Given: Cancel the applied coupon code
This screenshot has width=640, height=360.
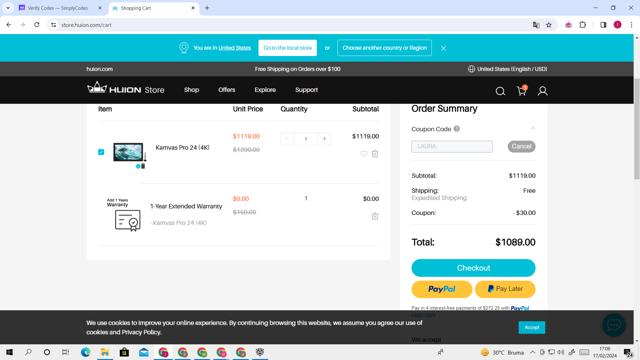Looking at the screenshot, I should [521, 146].
